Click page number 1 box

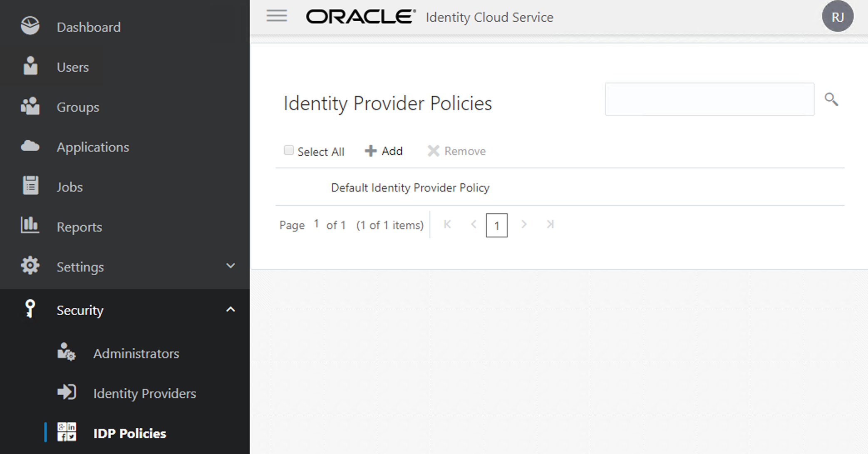496,225
